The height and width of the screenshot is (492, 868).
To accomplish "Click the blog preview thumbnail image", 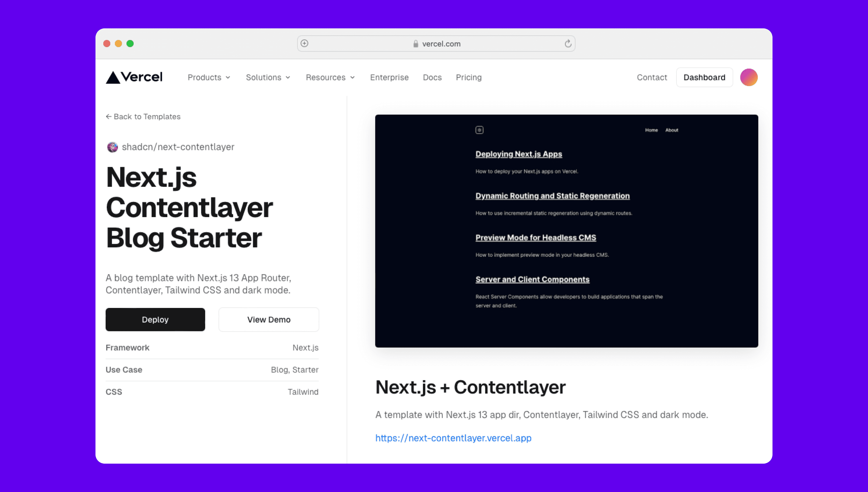I will pos(566,231).
